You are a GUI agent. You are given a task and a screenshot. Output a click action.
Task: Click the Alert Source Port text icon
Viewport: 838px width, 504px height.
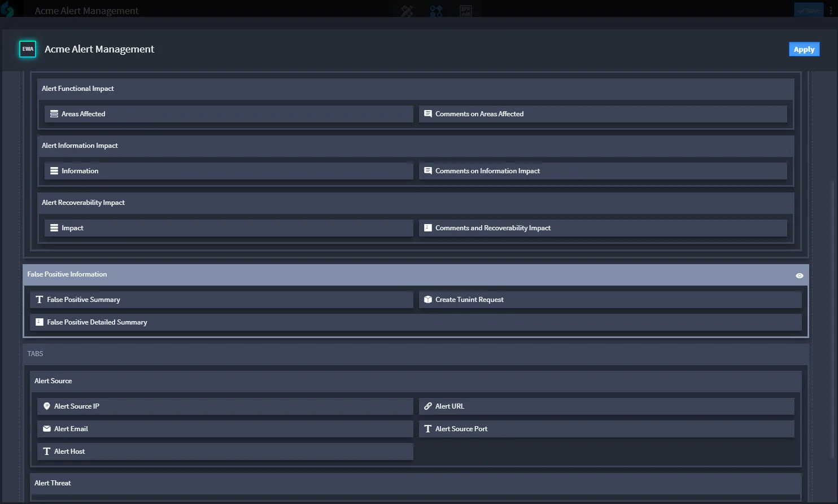428,429
